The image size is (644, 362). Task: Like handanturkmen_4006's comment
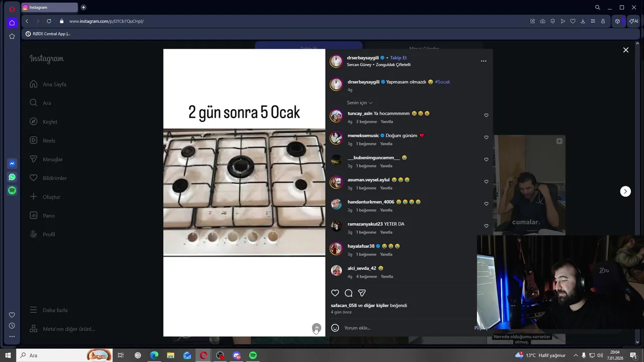pyautogui.click(x=486, y=204)
